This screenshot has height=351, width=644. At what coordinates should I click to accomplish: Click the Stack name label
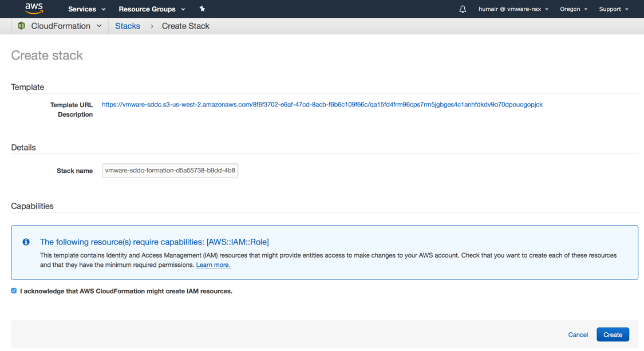tap(75, 171)
